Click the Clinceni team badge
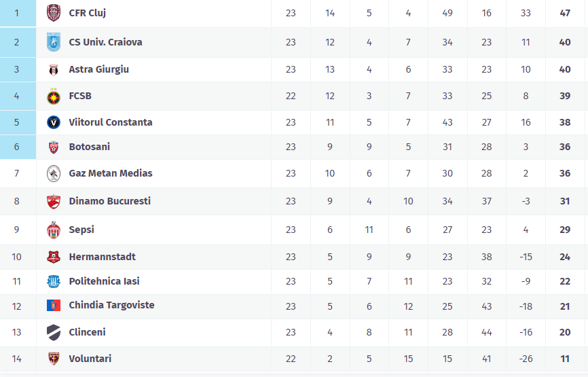The height and width of the screenshot is (377, 588). pos(53,332)
